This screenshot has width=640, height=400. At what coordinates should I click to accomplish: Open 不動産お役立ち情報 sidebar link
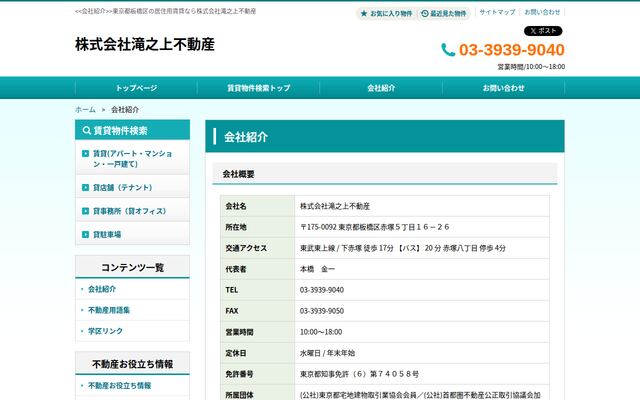[120, 385]
